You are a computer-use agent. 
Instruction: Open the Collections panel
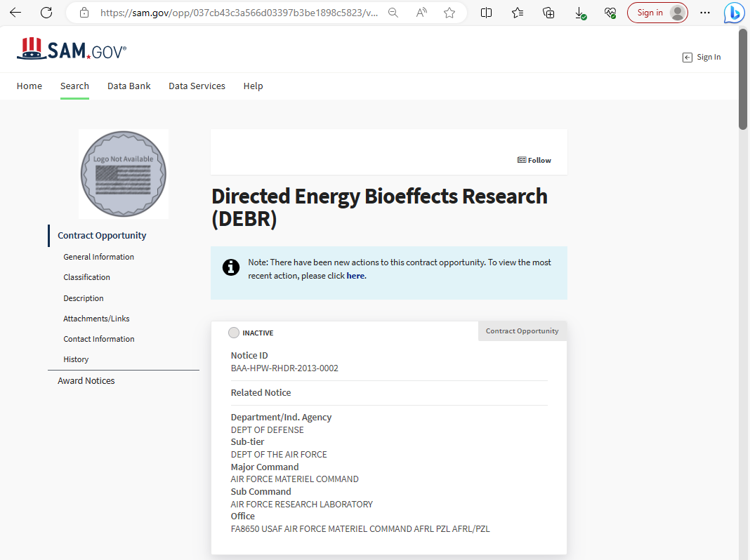point(548,12)
